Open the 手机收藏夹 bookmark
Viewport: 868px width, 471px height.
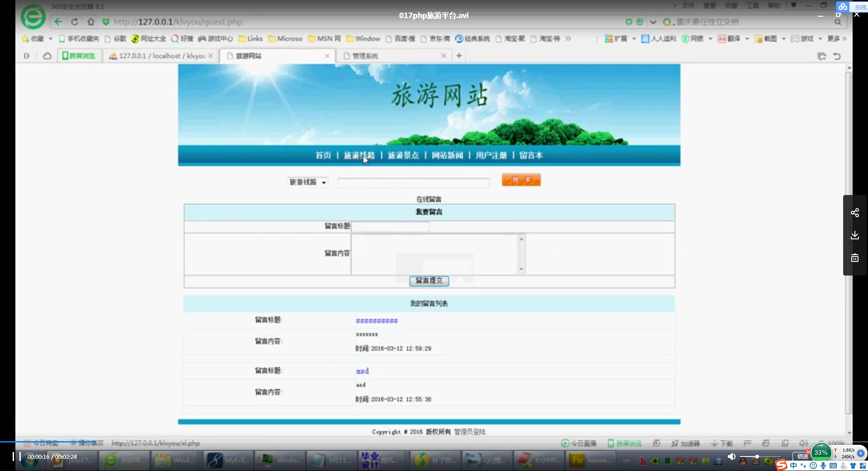79,39
